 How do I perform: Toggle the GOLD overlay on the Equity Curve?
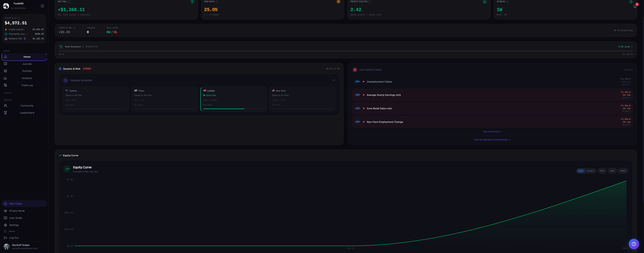pos(623,171)
